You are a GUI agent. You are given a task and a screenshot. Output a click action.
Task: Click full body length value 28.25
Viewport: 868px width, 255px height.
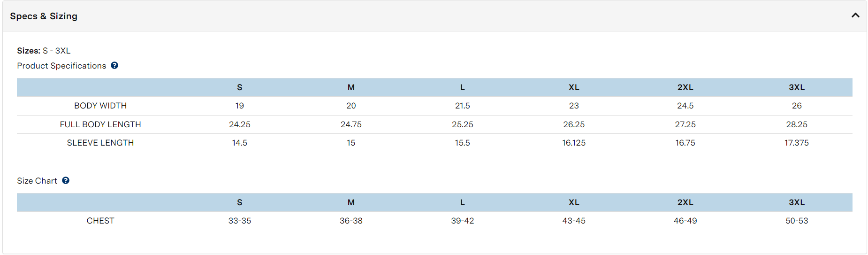tap(796, 124)
